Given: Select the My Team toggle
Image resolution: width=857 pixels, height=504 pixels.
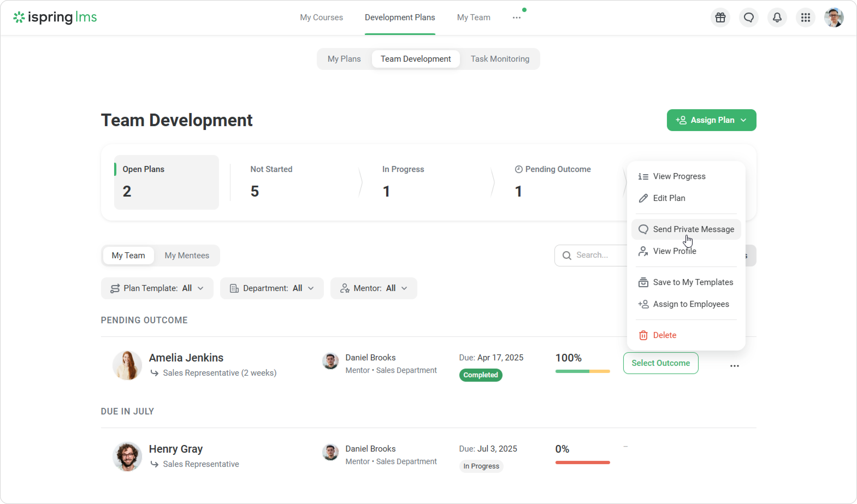Looking at the screenshot, I should [x=128, y=255].
